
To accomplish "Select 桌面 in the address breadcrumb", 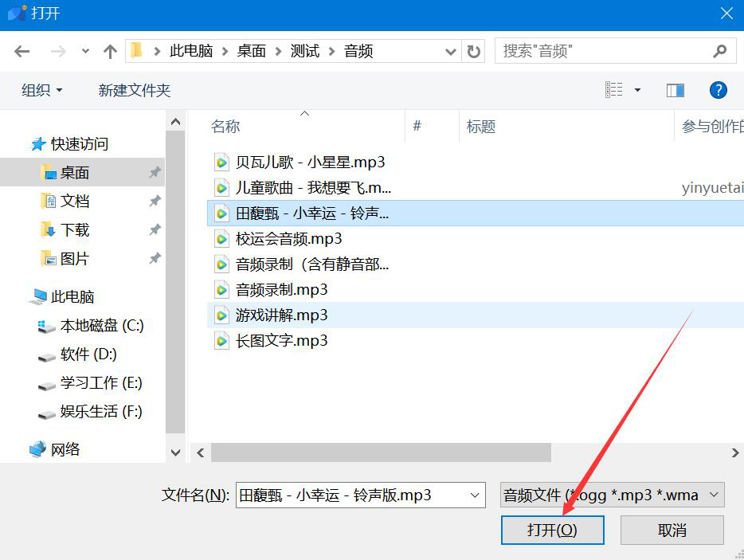I will pyautogui.click(x=251, y=51).
